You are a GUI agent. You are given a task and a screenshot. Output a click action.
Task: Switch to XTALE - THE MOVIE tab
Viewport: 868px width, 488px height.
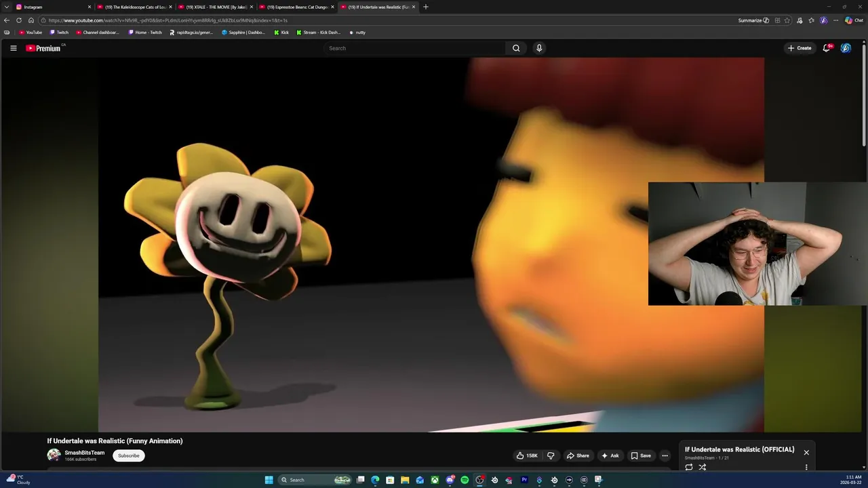tap(216, 7)
